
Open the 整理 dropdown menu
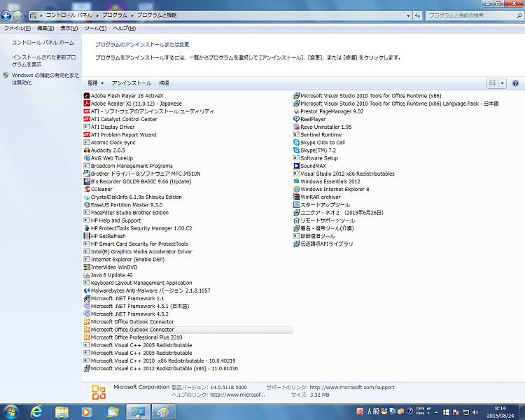pyautogui.click(x=95, y=83)
